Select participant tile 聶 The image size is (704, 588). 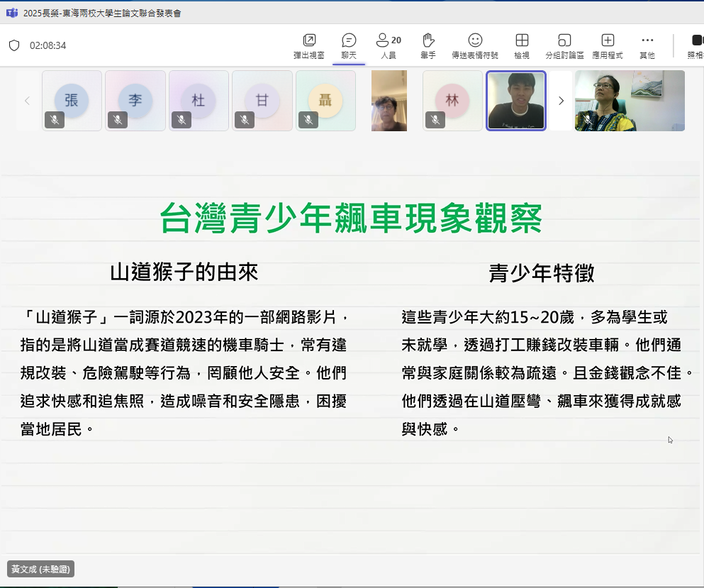pos(325,101)
